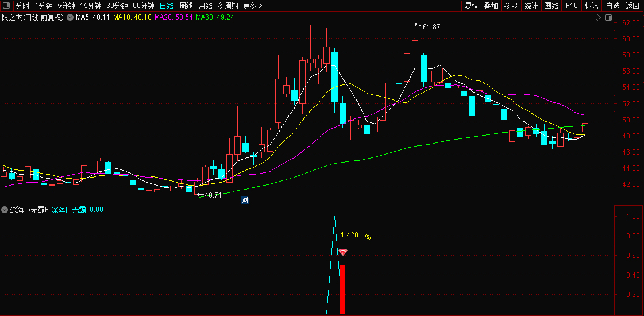Expand the MA indicator dropdown arrow
The height and width of the screenshot is (316, 644).
click(71, 18)
